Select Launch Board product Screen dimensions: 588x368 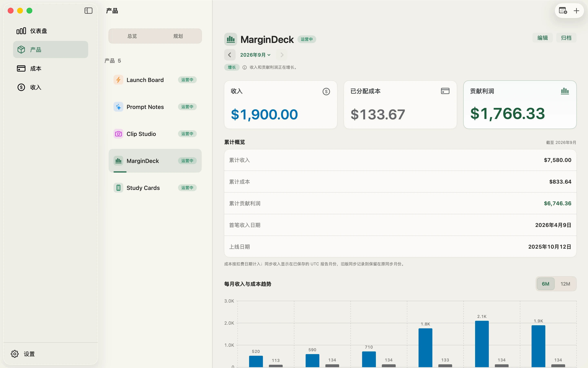coord(155,80)
